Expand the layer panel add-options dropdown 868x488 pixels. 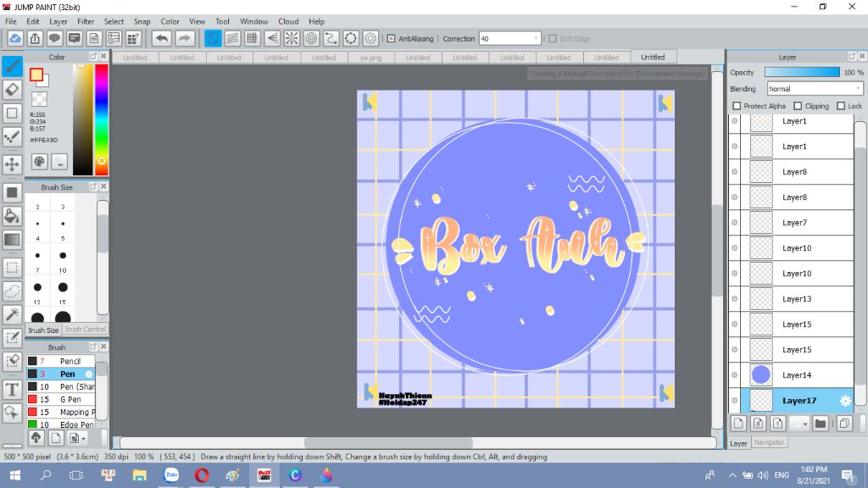point(799,424)
